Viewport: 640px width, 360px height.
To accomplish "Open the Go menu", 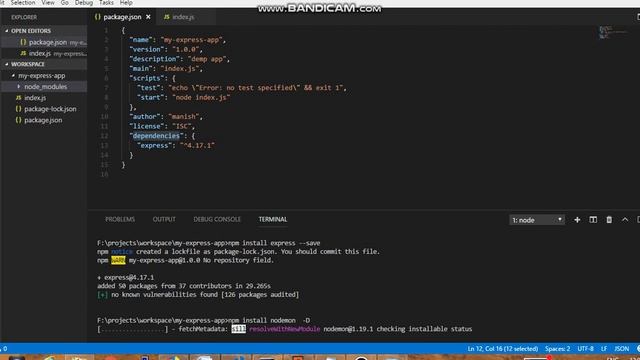I will tap(64, 2).
